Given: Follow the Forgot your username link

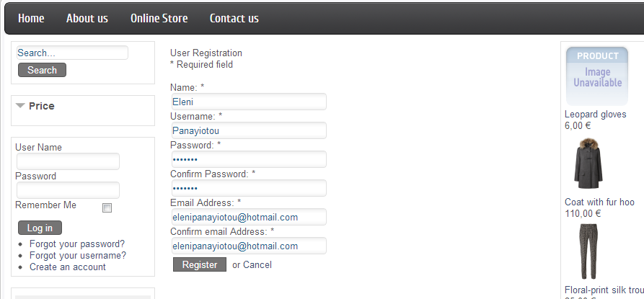Looking at the screenshot, I should click(78, 256).
